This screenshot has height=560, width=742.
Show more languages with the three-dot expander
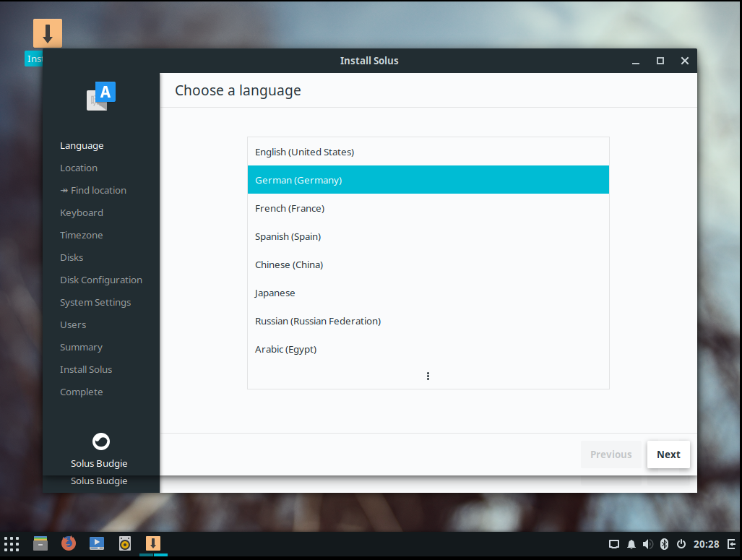(428, 376)
